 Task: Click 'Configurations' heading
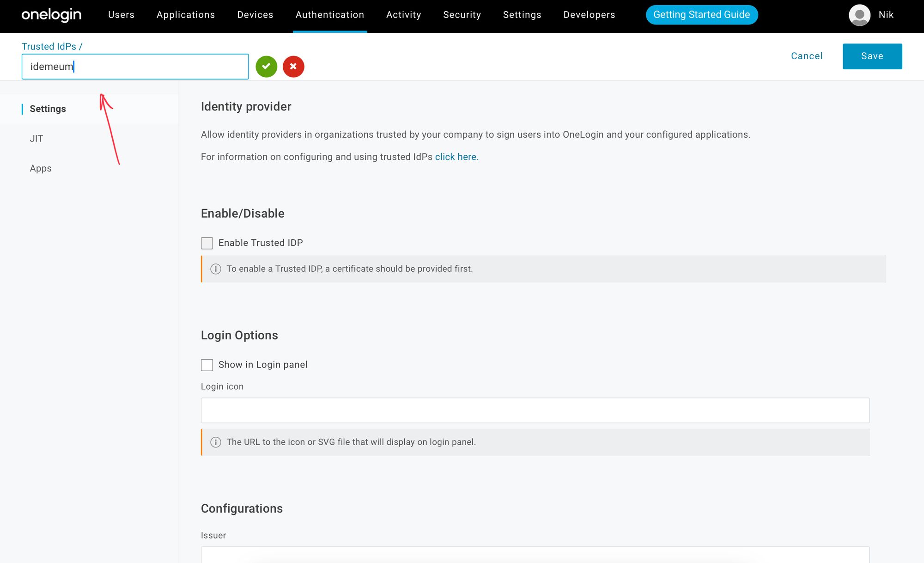click(x=242, y=509)
